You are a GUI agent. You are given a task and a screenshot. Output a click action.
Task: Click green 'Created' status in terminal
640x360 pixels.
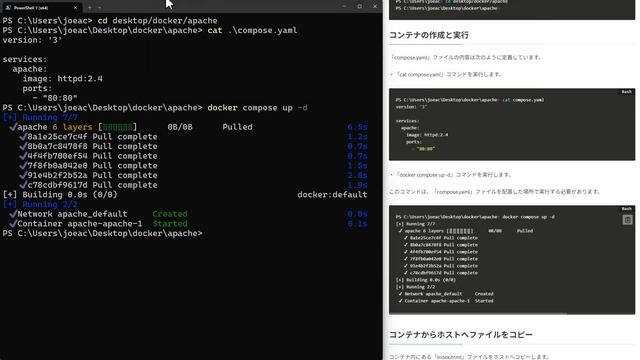[170, 214]
